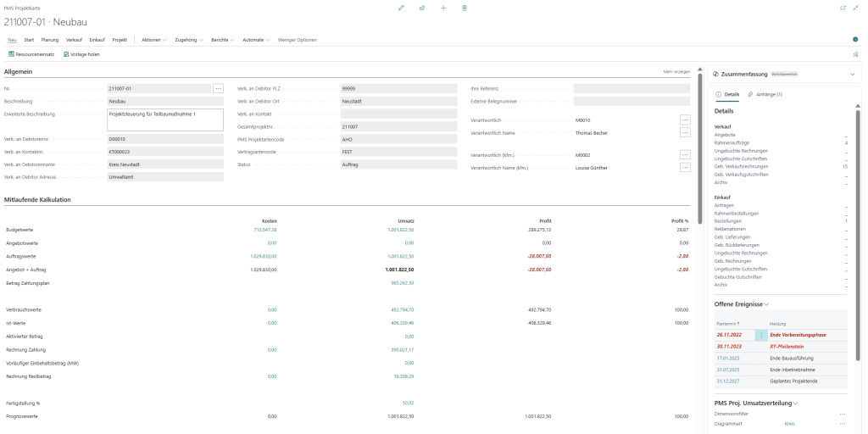Click the collapse page arrows icon
The height and width of the screenshot is (434, 868).
pyautogui.click(x=855, y=8)
